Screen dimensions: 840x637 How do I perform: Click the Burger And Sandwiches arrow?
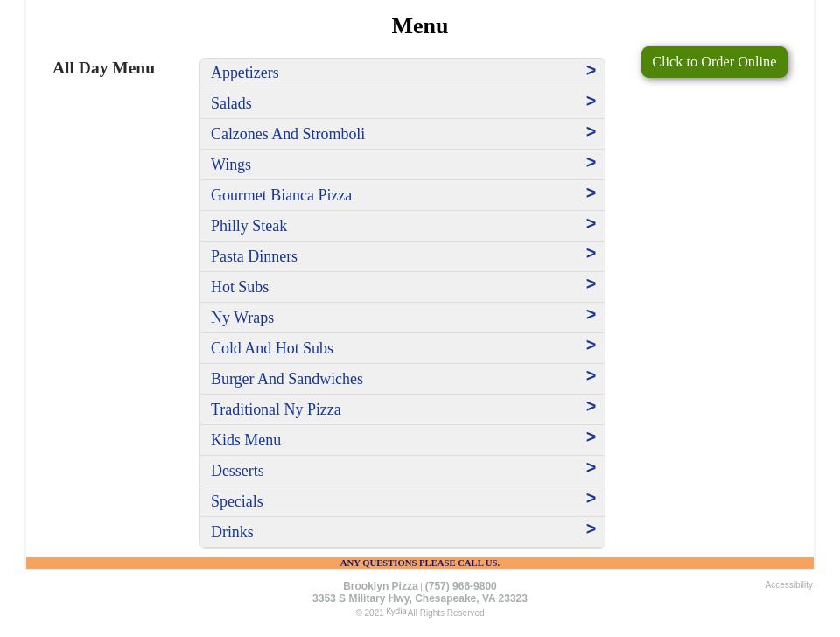(x=591, y=376)
